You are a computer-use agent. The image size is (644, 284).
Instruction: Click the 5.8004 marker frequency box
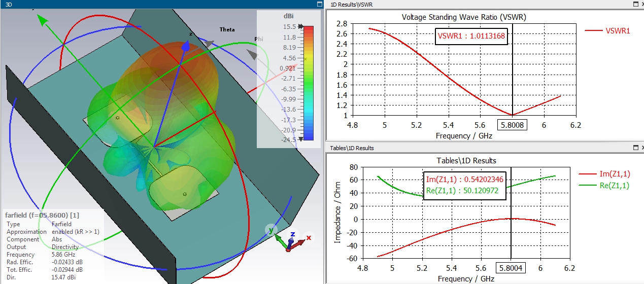(511, 268)
